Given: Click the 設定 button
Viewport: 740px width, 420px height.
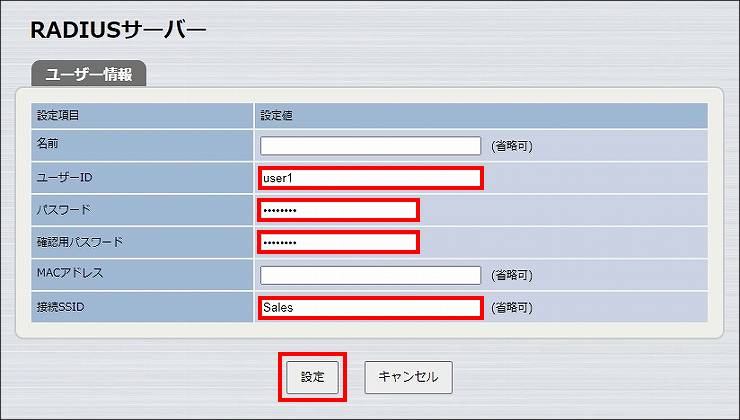Looking at the screenshot, I should [x=312, y=377].
